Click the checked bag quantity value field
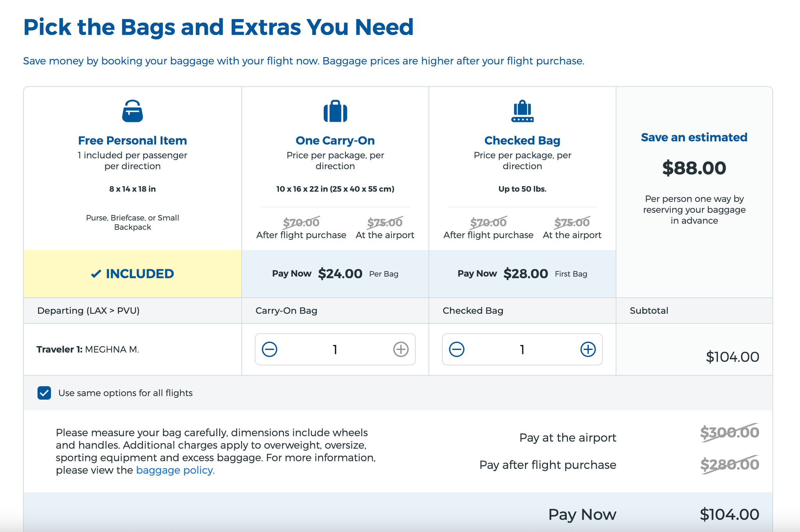This screenshot has height=532, width=800. 522,349
